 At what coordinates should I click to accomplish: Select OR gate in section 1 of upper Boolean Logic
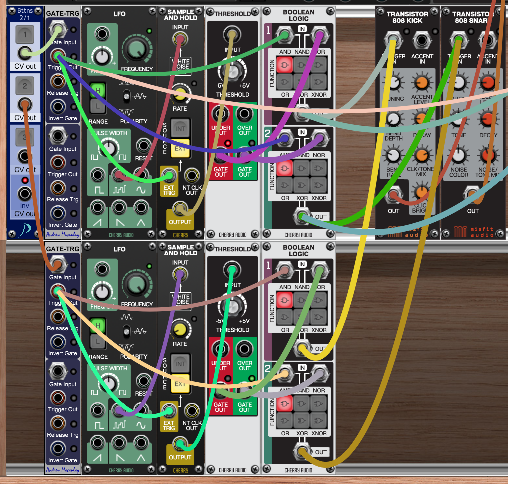[284, 82]
